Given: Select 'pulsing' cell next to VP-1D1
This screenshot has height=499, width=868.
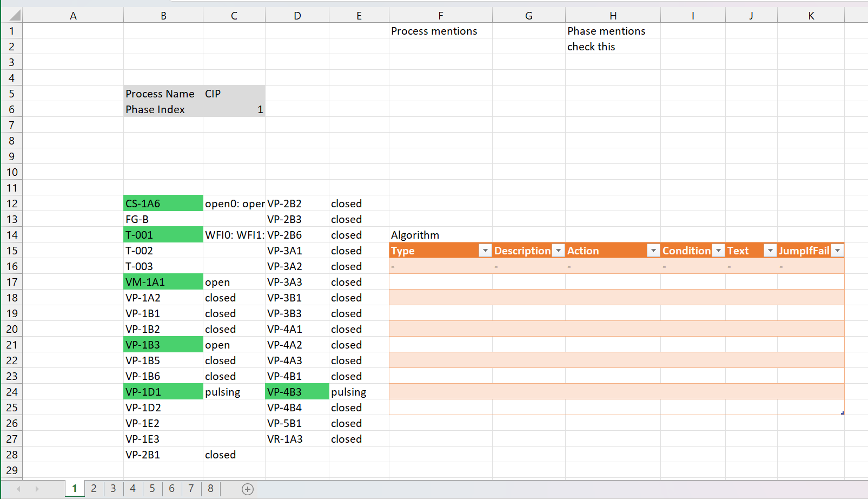Looking at the screenshot, I should click(234, 392).
